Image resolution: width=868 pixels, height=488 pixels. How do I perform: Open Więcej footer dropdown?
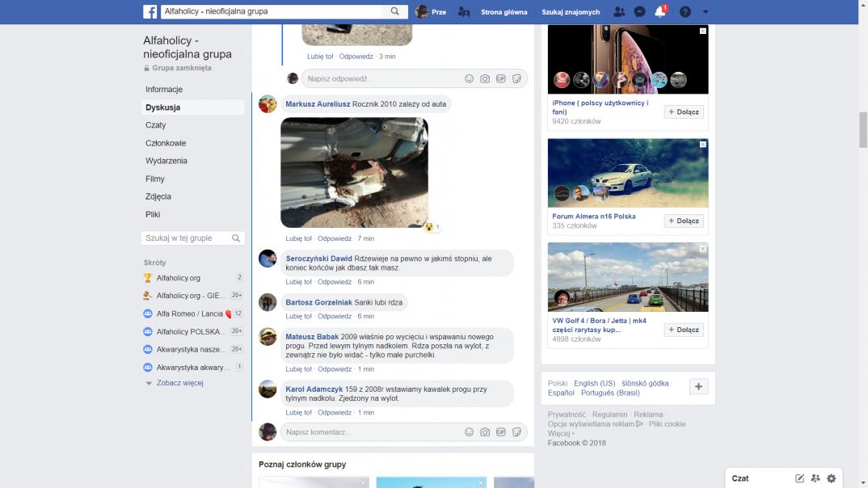point(561,433)
